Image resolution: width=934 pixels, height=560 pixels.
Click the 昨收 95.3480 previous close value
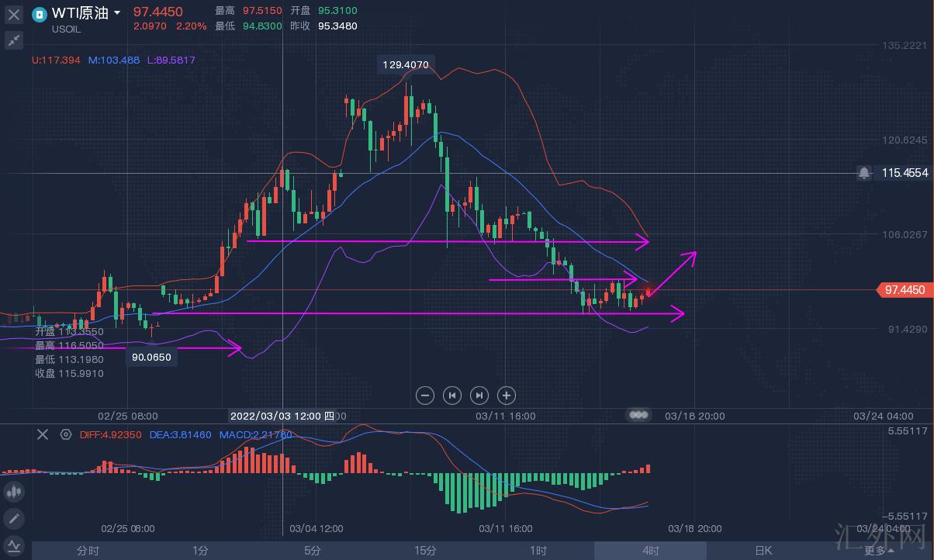324,26
